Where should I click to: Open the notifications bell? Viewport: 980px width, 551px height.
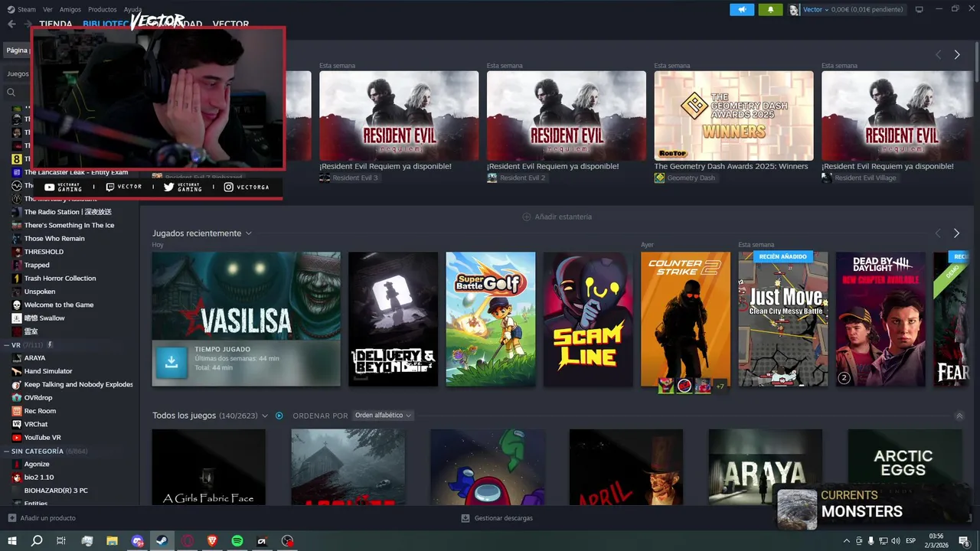pos(770,9)
